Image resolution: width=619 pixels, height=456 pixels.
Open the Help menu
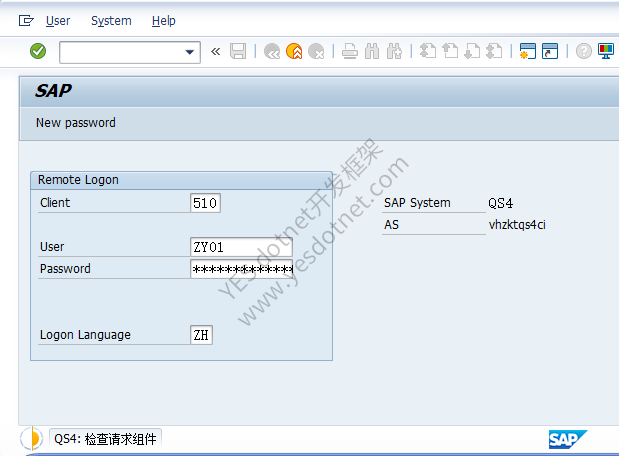(x=163, y=21)
